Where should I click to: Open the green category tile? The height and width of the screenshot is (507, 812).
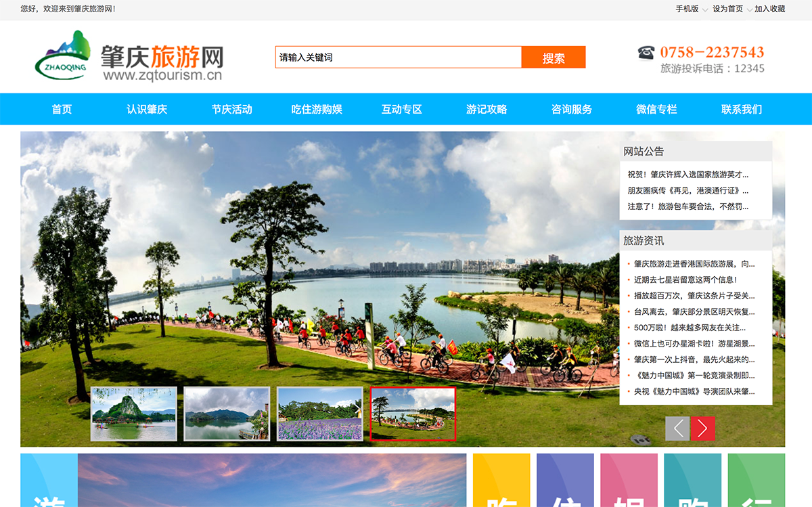pos(756,481)
